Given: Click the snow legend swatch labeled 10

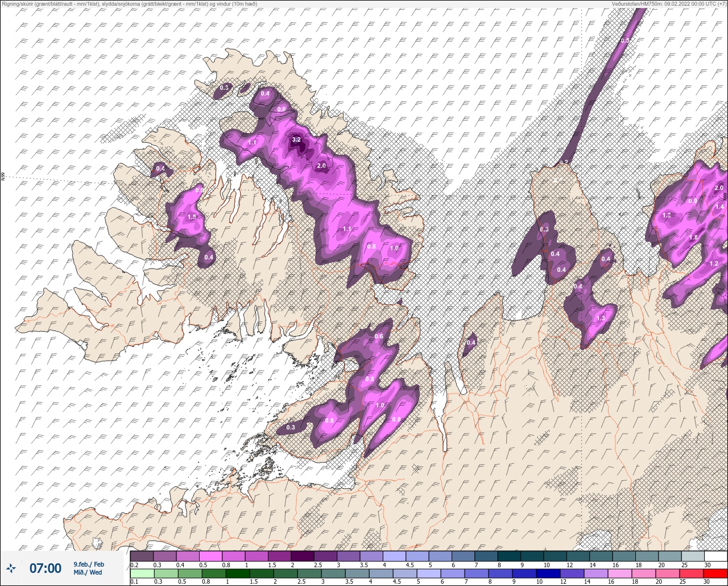Looking at the screenshot, I should [555, 556].
